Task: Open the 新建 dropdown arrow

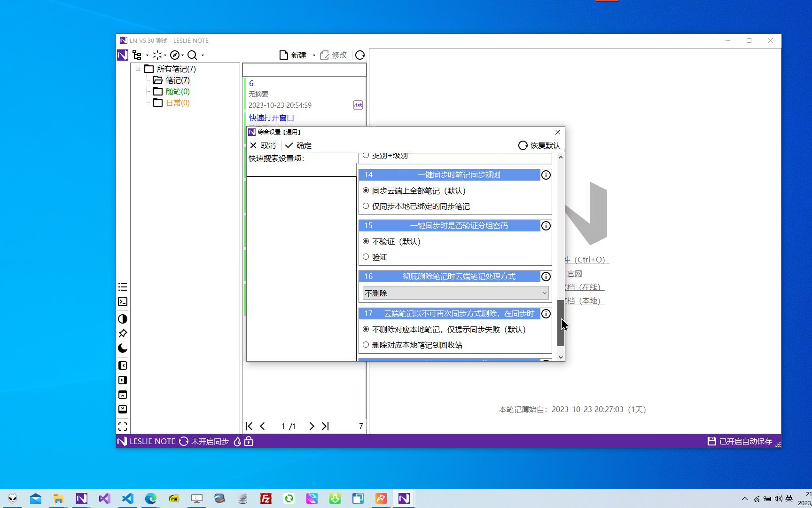Action: [x=314, y=55]
